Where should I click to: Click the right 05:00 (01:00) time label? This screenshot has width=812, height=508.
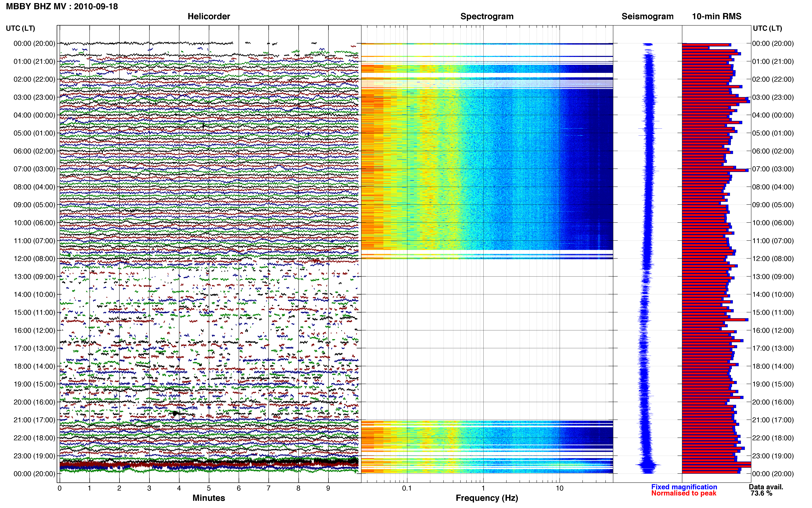pos(773,133)
